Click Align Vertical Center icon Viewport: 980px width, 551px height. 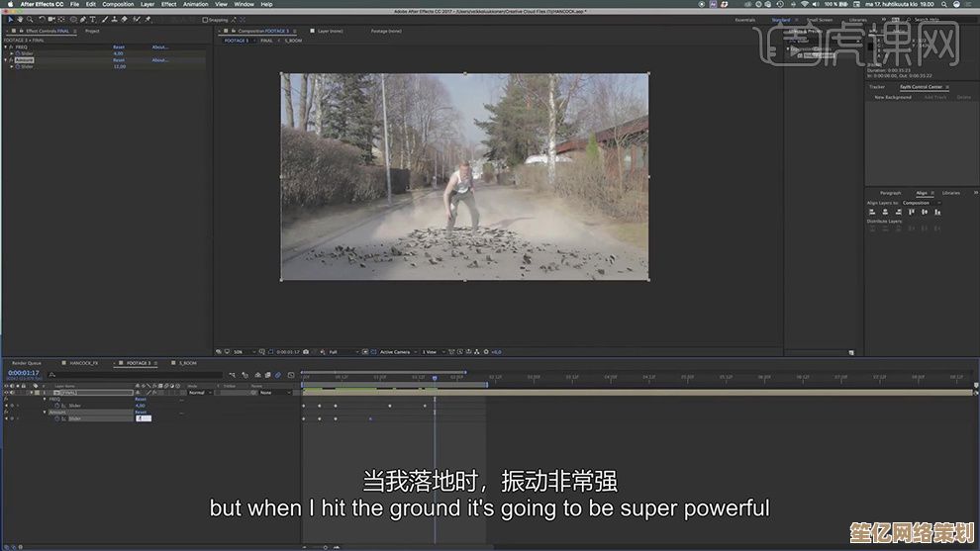(x=925, y=213)
